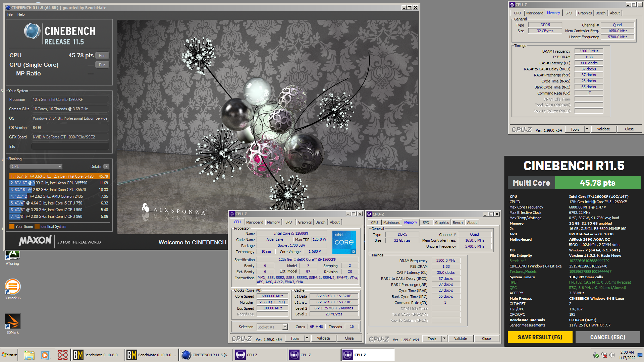Expand ranking Details arrow
Screen dimensions: 644x362
106,167
